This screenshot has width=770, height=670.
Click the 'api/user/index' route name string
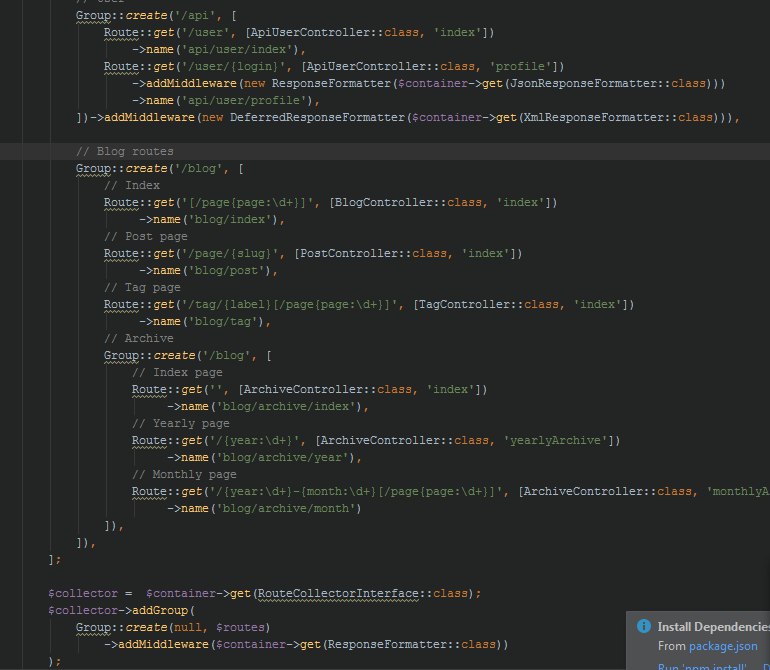point(237,50)
